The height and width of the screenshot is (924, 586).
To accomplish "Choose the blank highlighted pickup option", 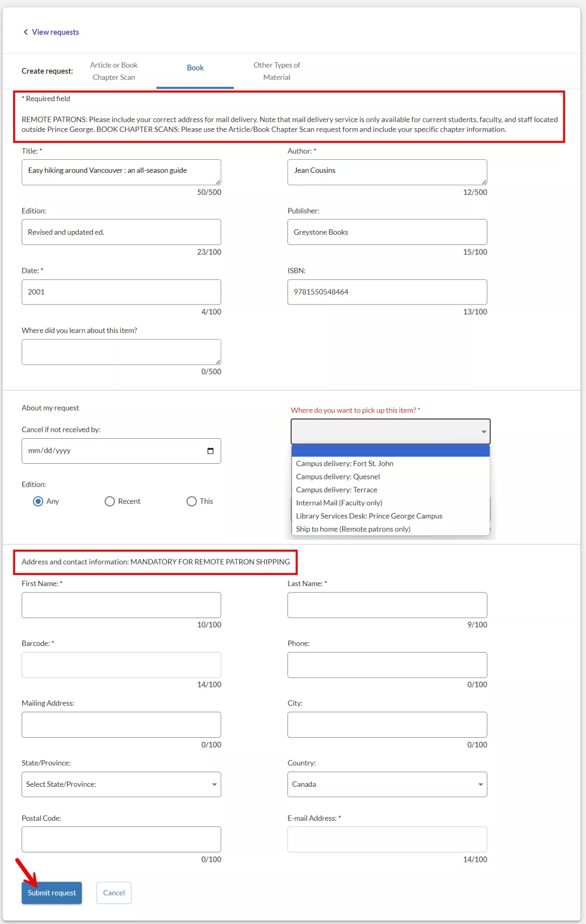I will (x=391, y=450).
